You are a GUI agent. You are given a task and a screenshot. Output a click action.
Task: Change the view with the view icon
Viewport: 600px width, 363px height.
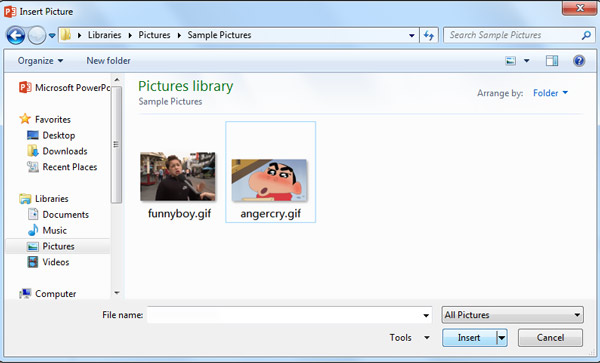coord(510,60)
